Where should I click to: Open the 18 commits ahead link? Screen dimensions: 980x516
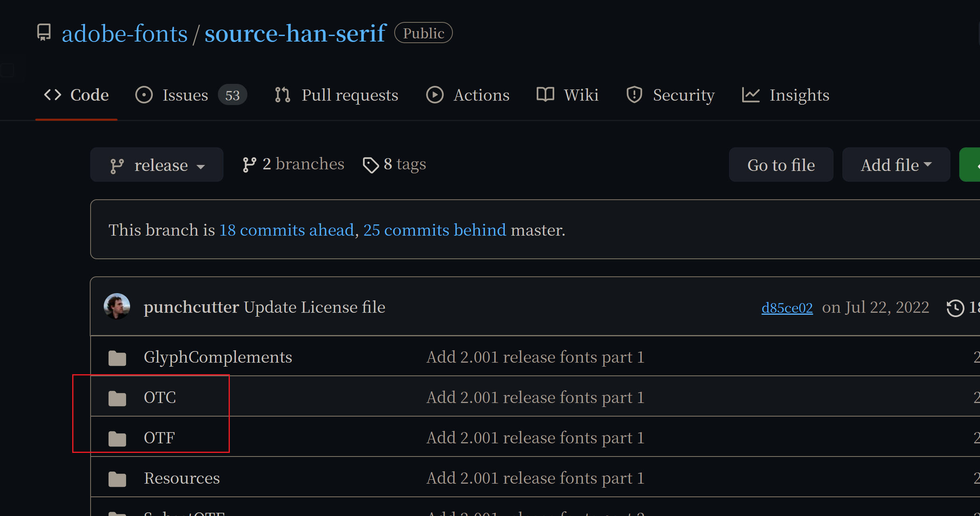[286, 230]
